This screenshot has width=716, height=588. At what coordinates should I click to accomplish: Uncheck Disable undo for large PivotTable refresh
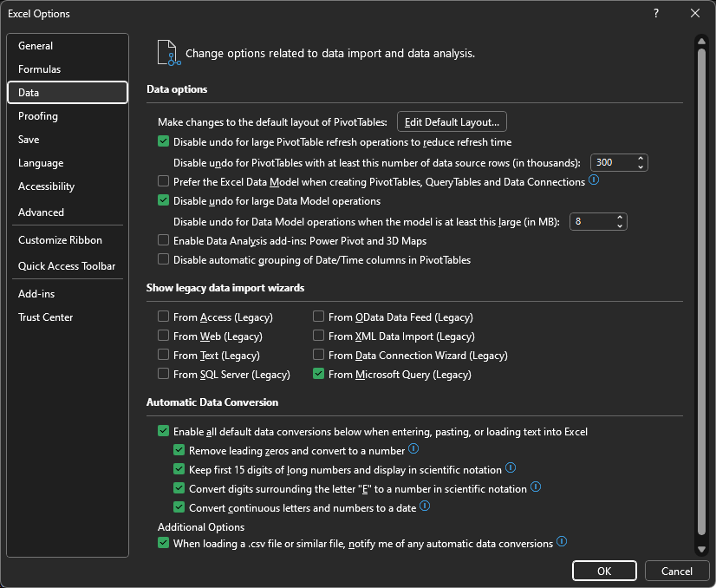pos(164,141)
